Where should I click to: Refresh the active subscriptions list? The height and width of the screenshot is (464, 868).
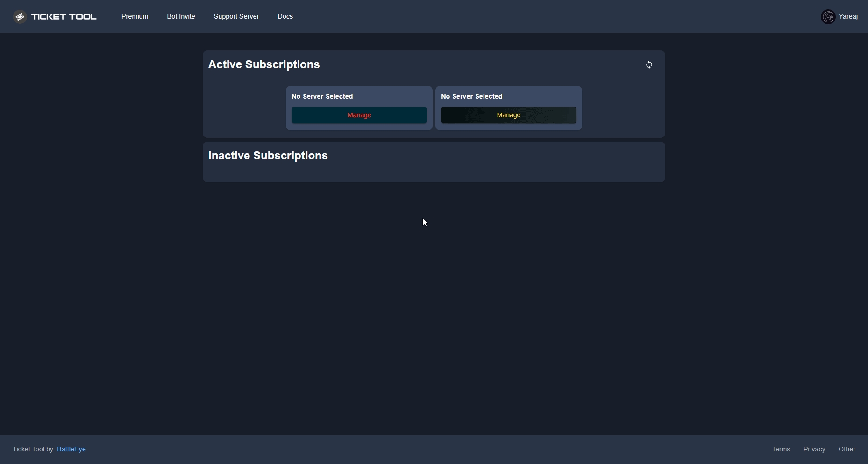point(649,65)
